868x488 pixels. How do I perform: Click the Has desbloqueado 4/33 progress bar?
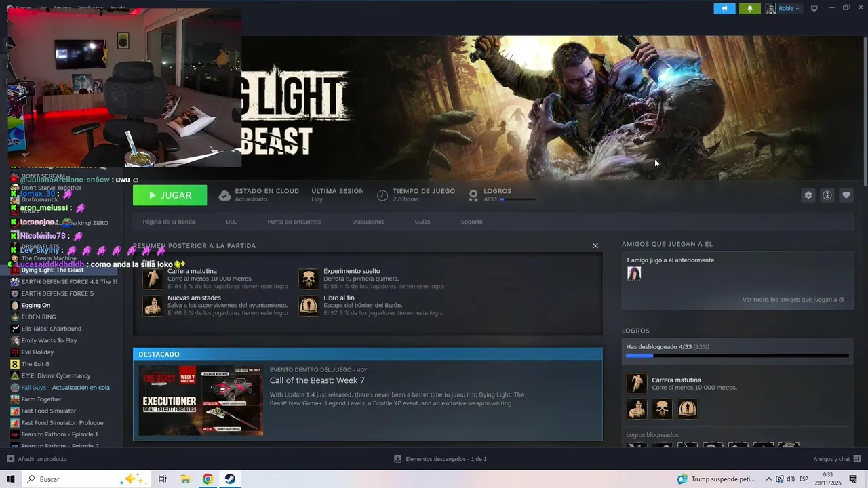pyautogui.click(x=737, y=355)
